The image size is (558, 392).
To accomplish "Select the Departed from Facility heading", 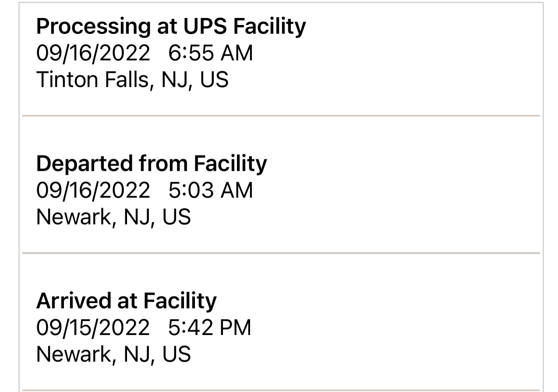I will click(151, 163).
